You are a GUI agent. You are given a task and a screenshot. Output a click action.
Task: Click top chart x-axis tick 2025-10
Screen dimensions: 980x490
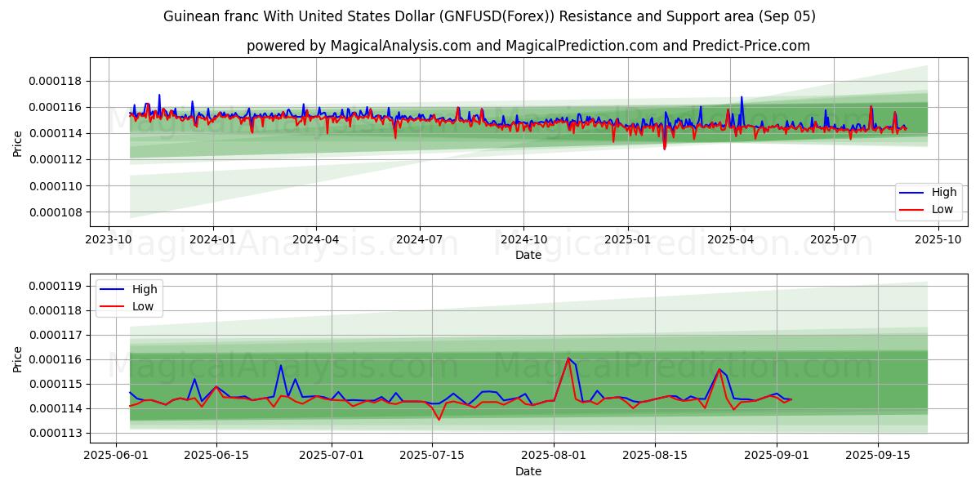938,240
